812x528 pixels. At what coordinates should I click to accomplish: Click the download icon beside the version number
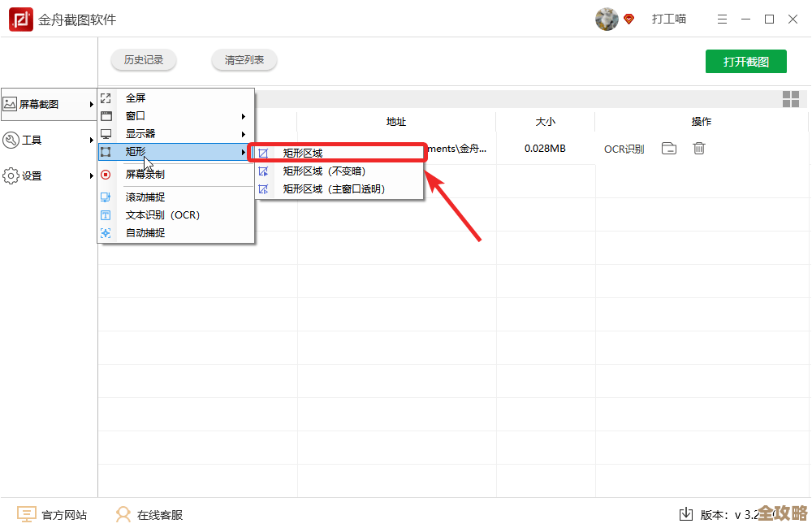click(686, 514)
